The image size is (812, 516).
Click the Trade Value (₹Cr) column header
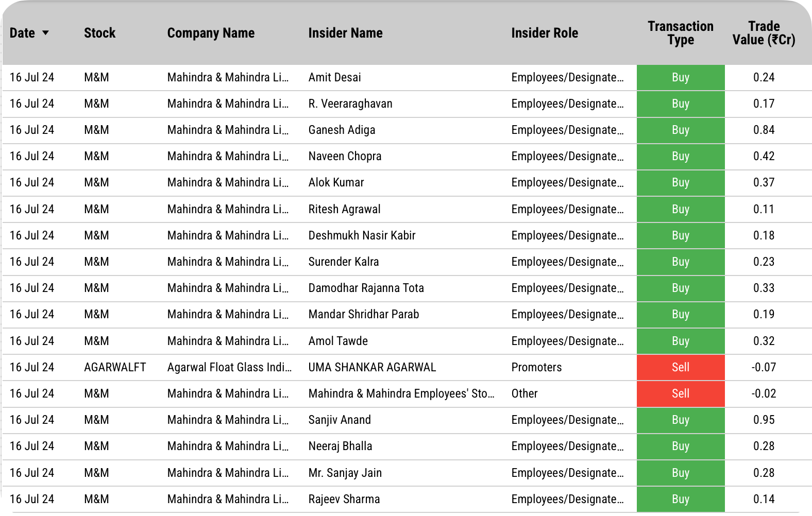[x=764, y=33]
